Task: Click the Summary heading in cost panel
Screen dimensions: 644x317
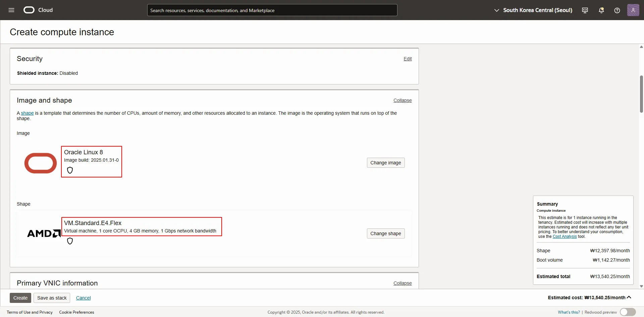Action: pyautogui.click(x=547, y=204)
